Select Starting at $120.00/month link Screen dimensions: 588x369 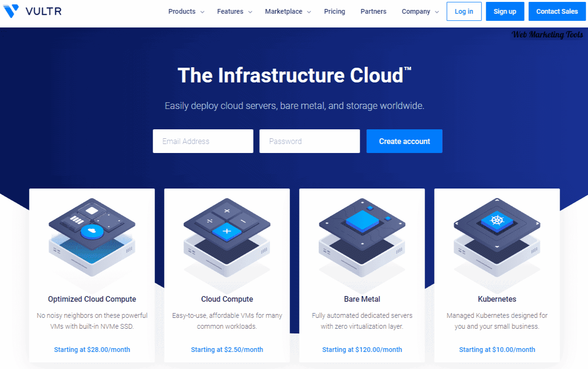tap(362, 350)
